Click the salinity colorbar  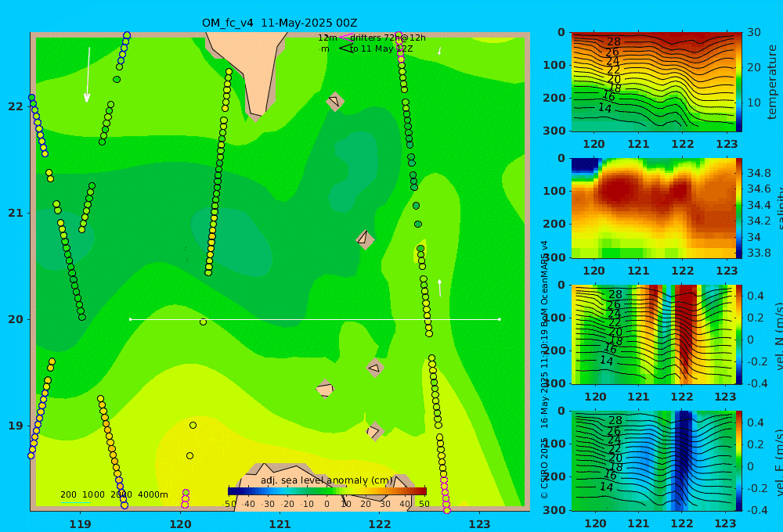point(739,208)
